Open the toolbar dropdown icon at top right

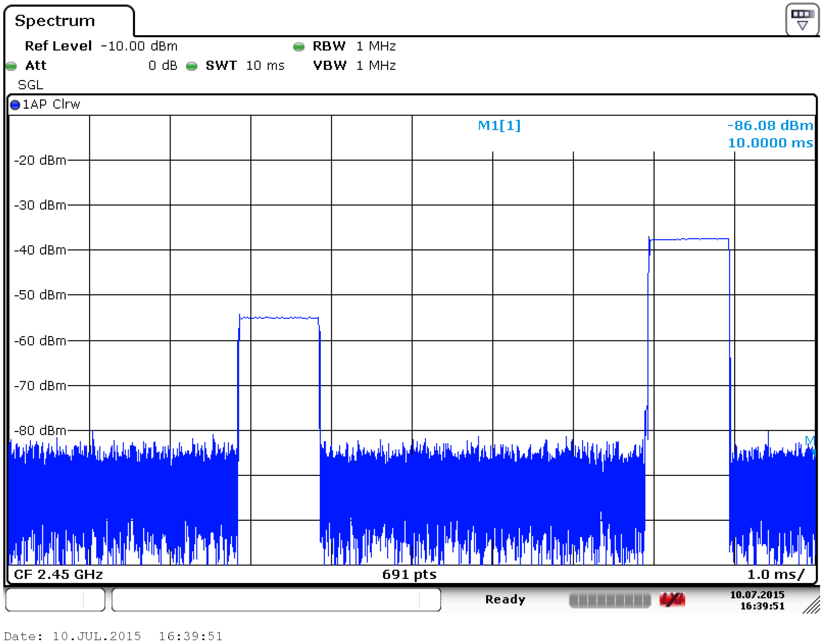click(x=802, y=19)
